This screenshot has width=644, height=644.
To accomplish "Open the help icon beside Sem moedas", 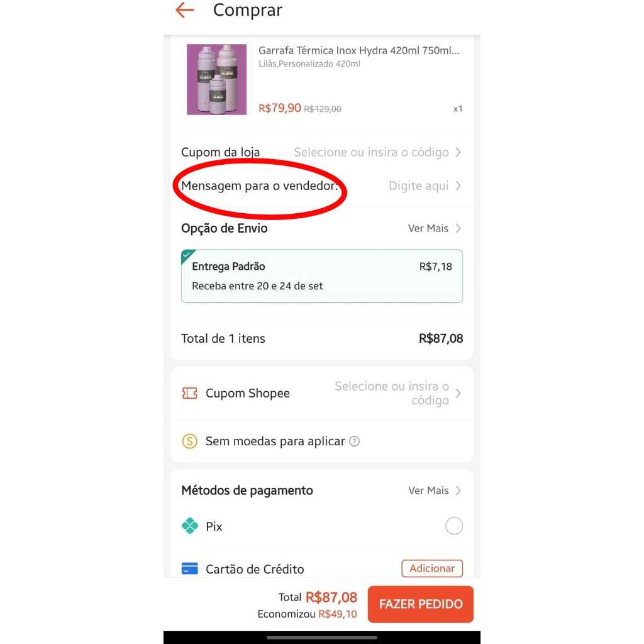I will [x=354, y=441].
